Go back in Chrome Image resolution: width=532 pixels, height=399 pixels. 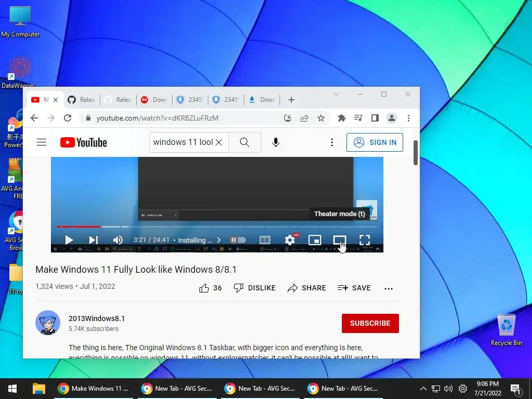coord(34,118)
